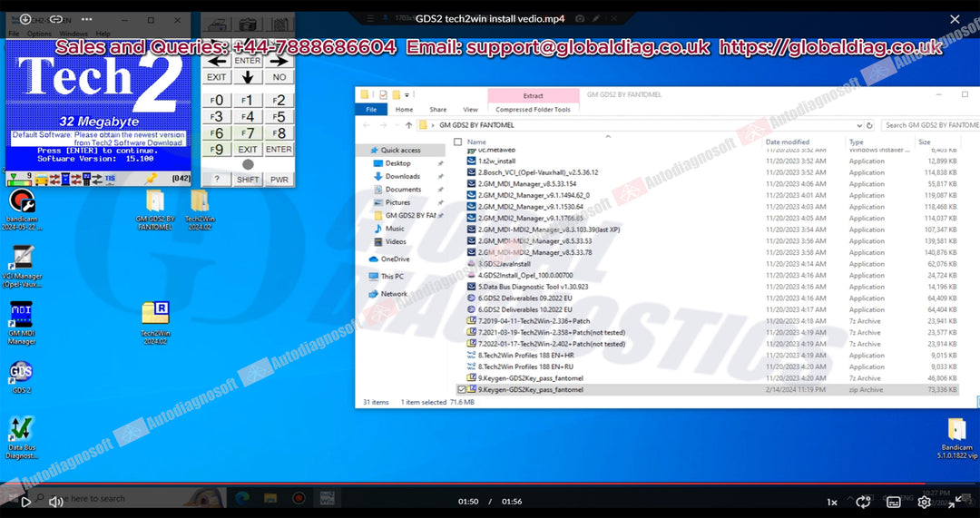Viewport: 980px width, 518px height.
Task: Open recent locations dropdown beside forward arrow
Action: [x=395, y=125]
